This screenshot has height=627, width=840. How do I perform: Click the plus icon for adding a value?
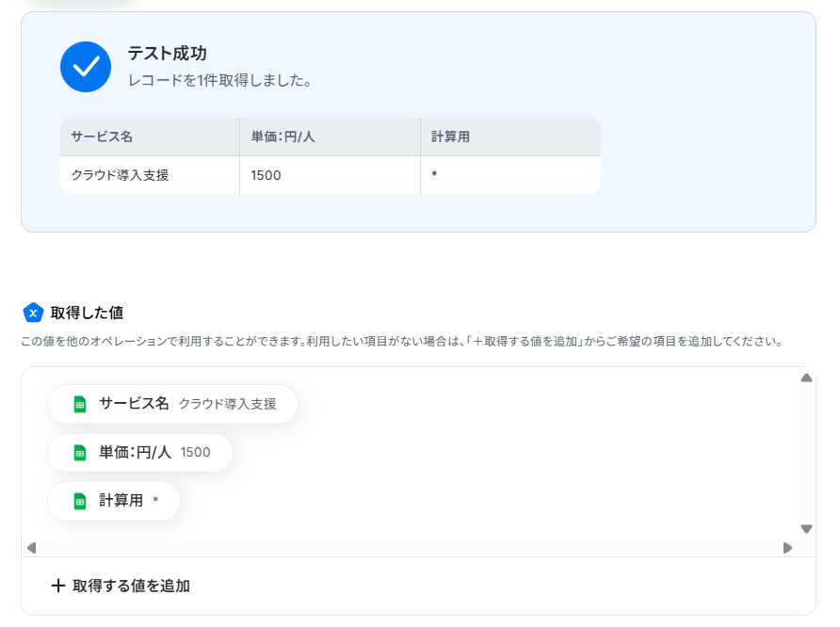58,586
